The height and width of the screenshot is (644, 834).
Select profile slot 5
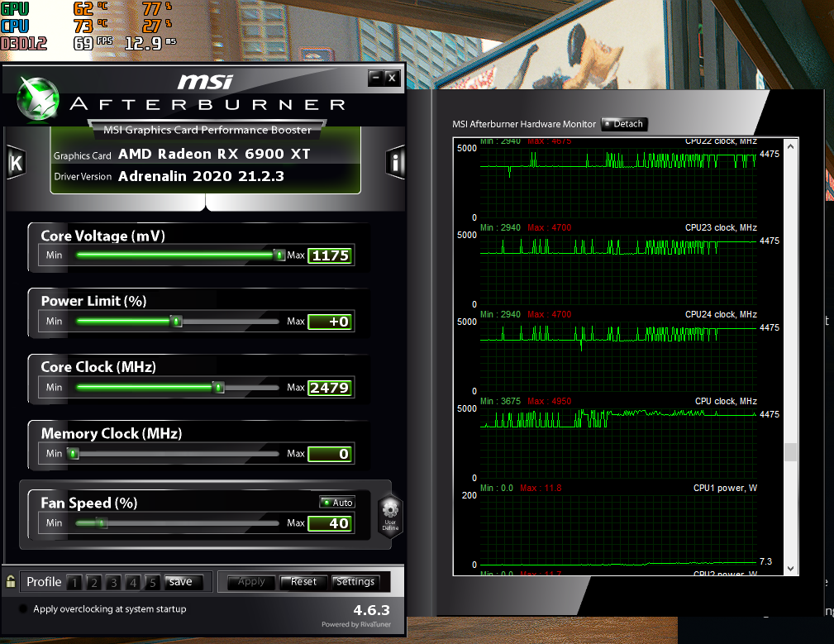point(153,582)
